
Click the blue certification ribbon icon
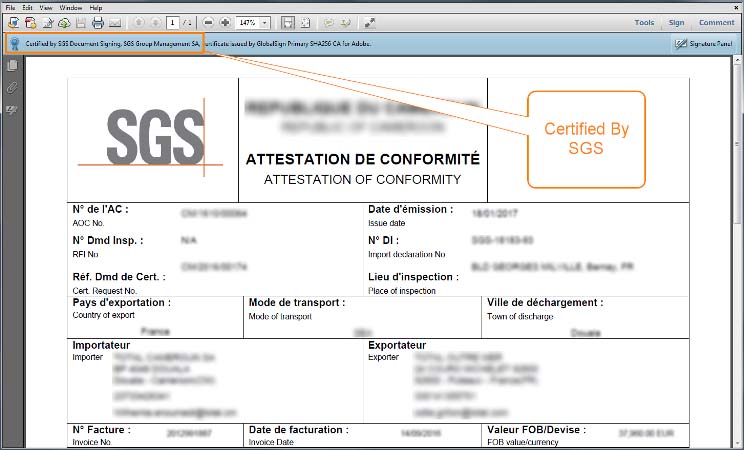[15, 44]
